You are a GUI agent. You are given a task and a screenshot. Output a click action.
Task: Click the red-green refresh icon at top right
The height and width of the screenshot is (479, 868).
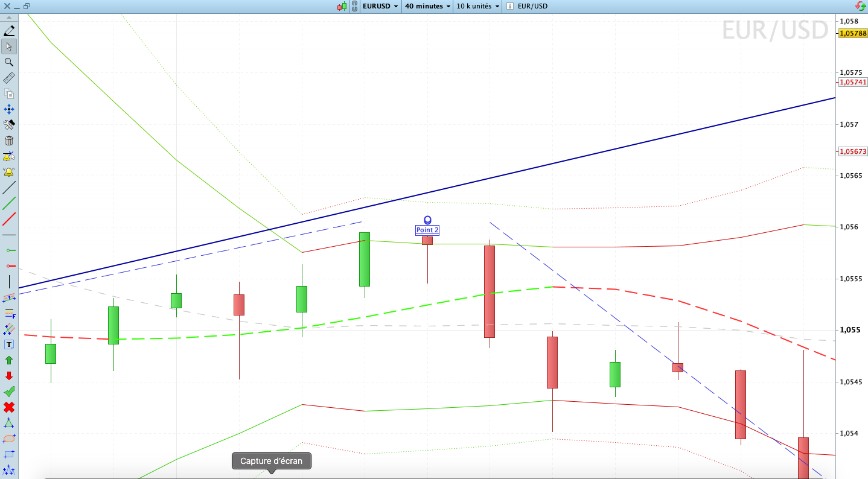[861, 6]
